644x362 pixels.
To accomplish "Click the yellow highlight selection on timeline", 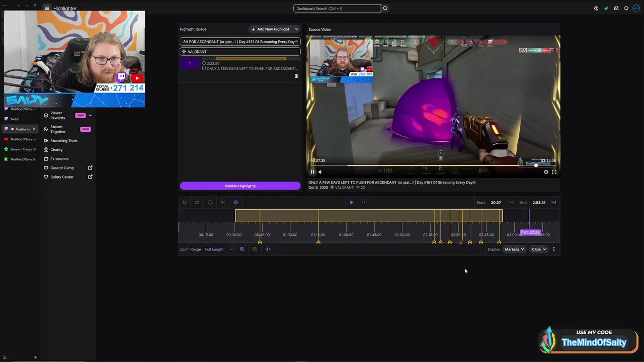I will point(369,216).
